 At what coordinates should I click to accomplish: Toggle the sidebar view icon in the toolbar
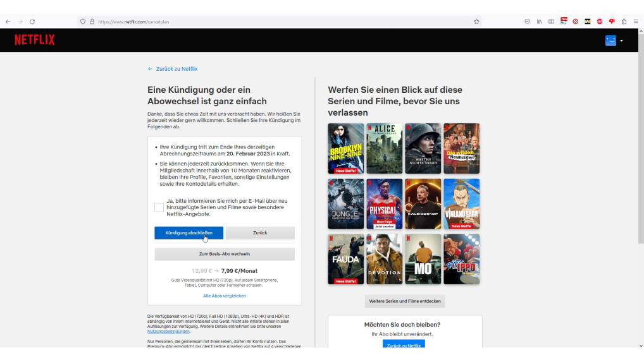tap(552, 21)
